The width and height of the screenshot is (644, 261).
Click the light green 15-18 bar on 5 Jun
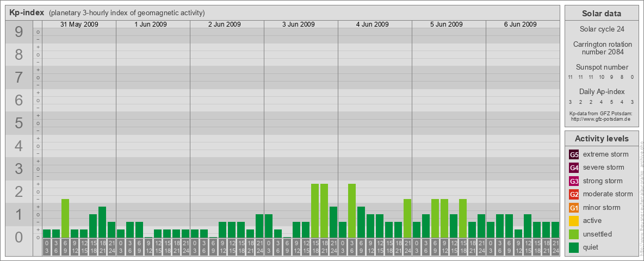coord(462,219)
